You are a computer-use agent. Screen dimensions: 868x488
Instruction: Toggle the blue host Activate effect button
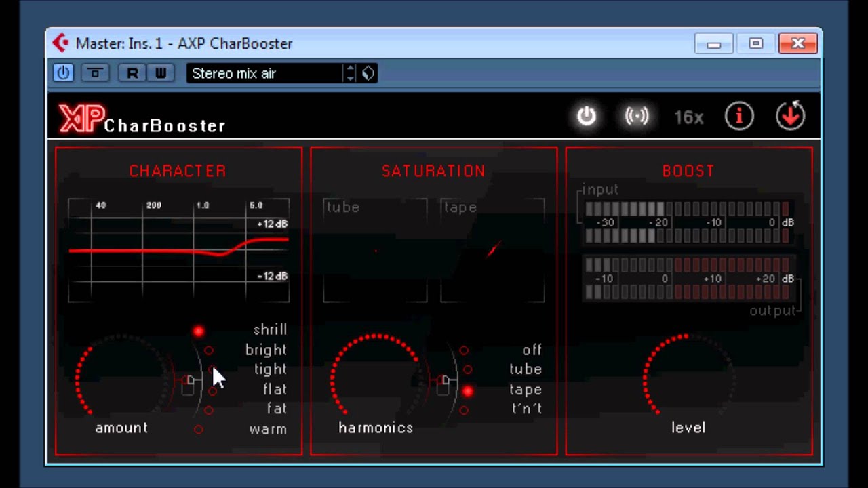tap(63, 73)
